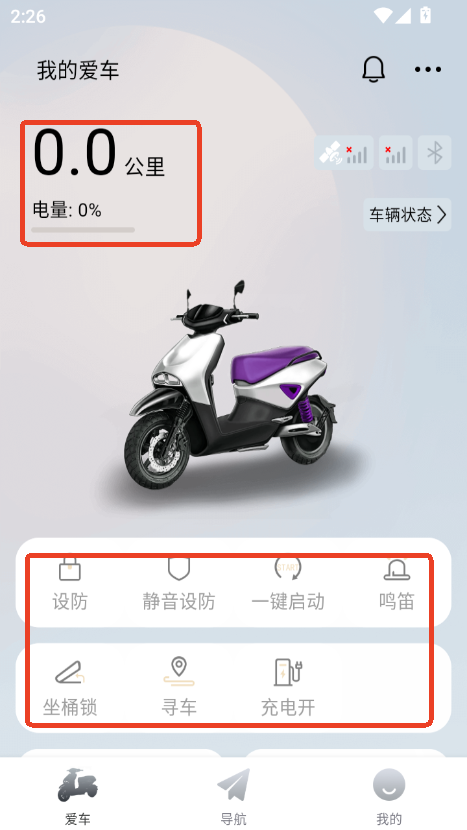The image size is (467, 830).
Task: Toggle 充电开 charging switch
Action: coord(288,687)
